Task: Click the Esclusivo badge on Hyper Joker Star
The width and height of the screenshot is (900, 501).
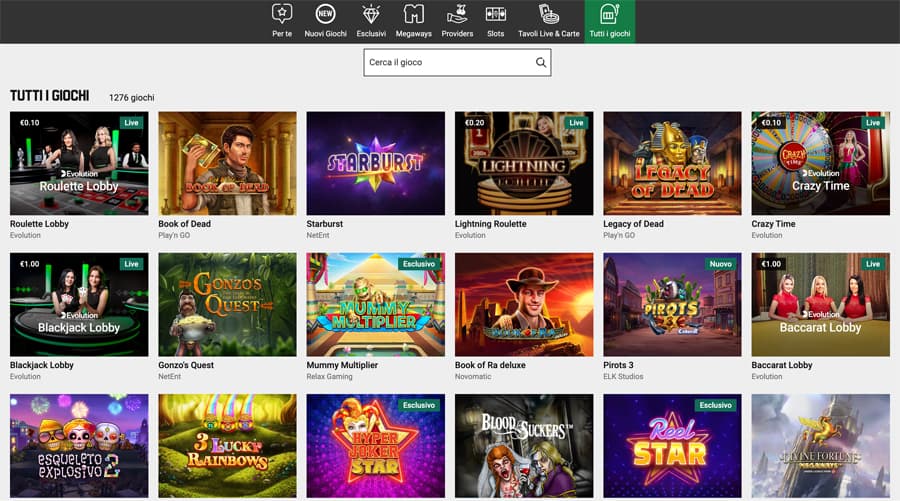Action: 419,405
